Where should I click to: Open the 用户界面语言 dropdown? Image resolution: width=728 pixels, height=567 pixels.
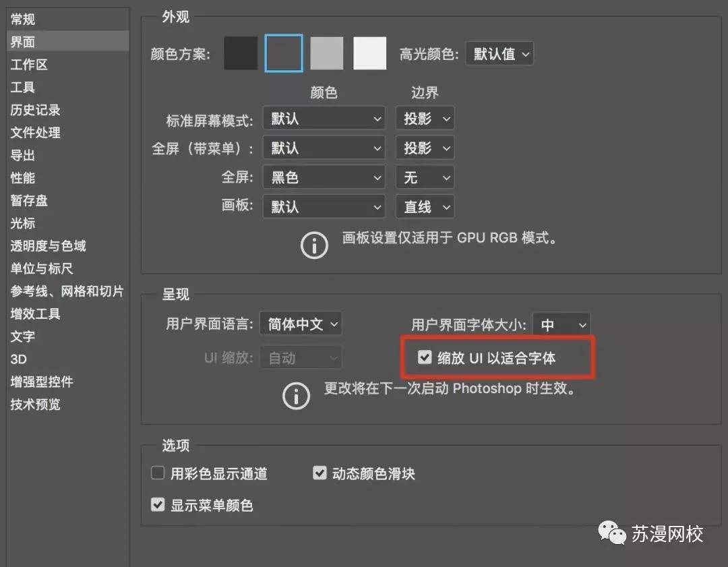(301, 324)
